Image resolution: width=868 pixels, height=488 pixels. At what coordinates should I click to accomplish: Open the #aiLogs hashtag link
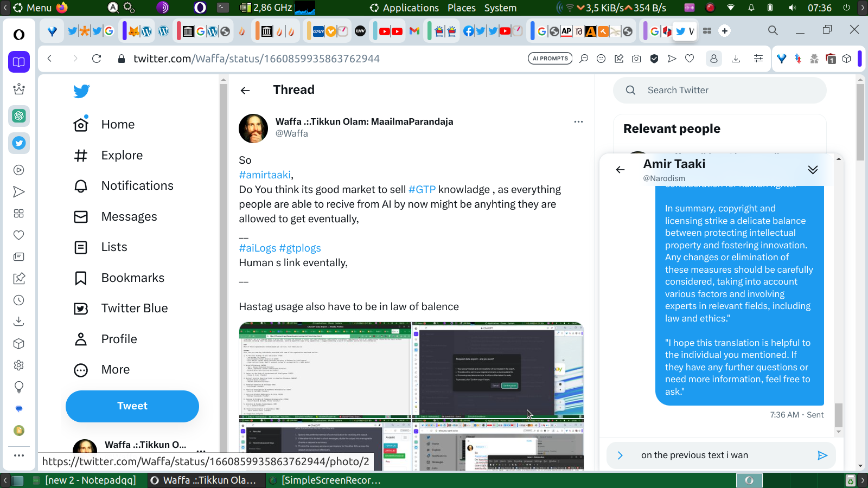pos(258,248)
